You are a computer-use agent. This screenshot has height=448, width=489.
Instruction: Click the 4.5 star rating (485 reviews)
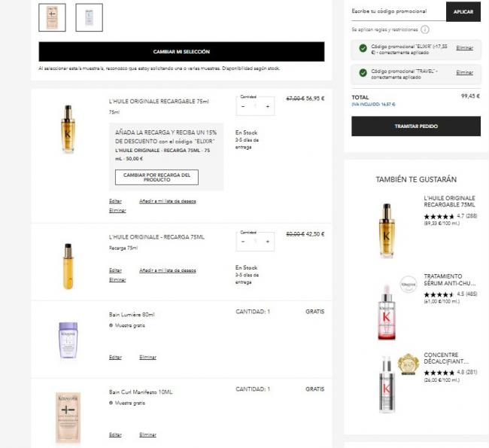click(451, 294)
